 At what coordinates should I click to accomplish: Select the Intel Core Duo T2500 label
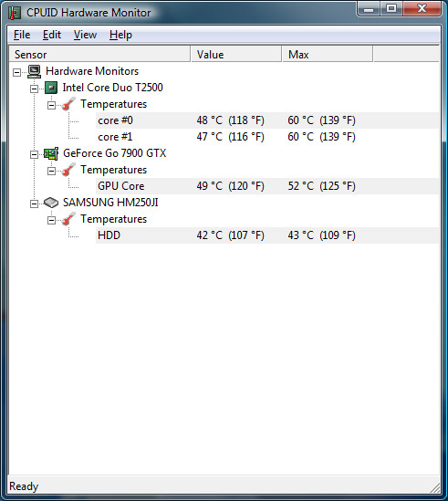point(112,88)
